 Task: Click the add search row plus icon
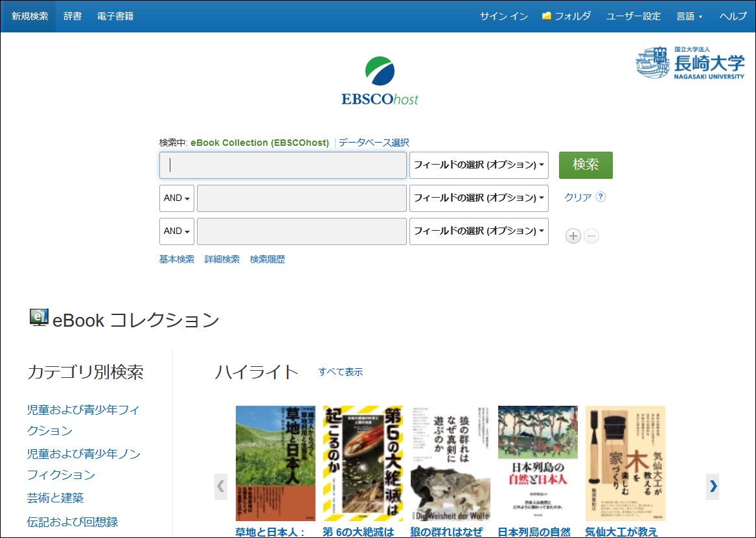click(573, 236)
